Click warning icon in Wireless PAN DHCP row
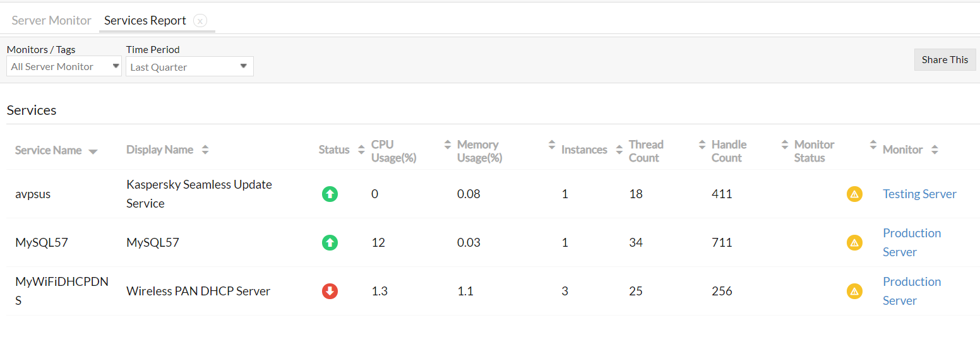This screenshot has width=980, height=337. click(854, 291)
